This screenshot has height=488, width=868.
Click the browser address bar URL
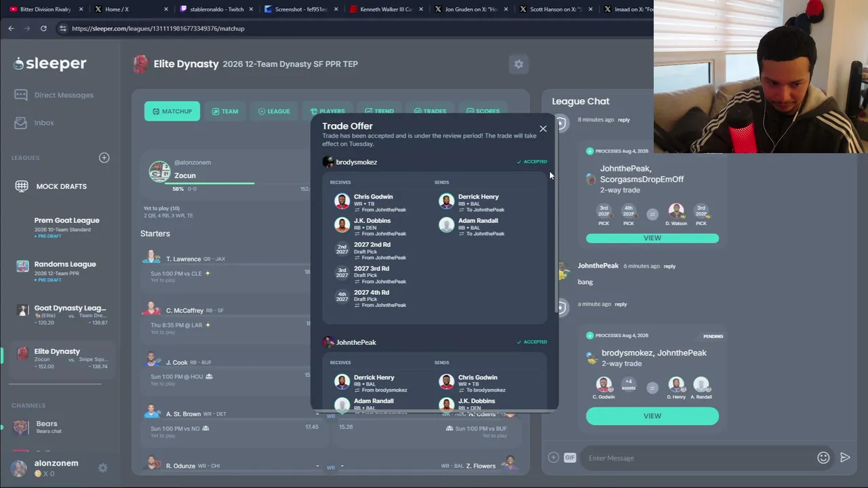click(157, 28)
